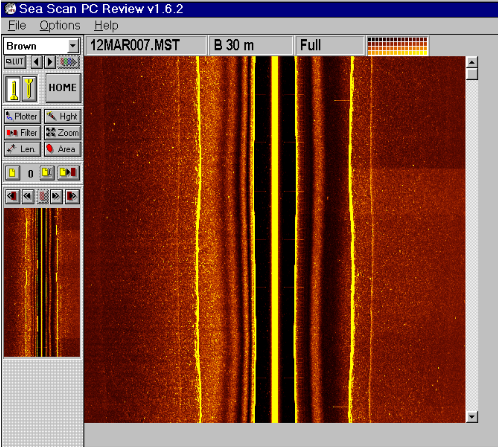Viewport: 498px width, 448px height.
Task: Open the Help menu
Action: [106, 25]
